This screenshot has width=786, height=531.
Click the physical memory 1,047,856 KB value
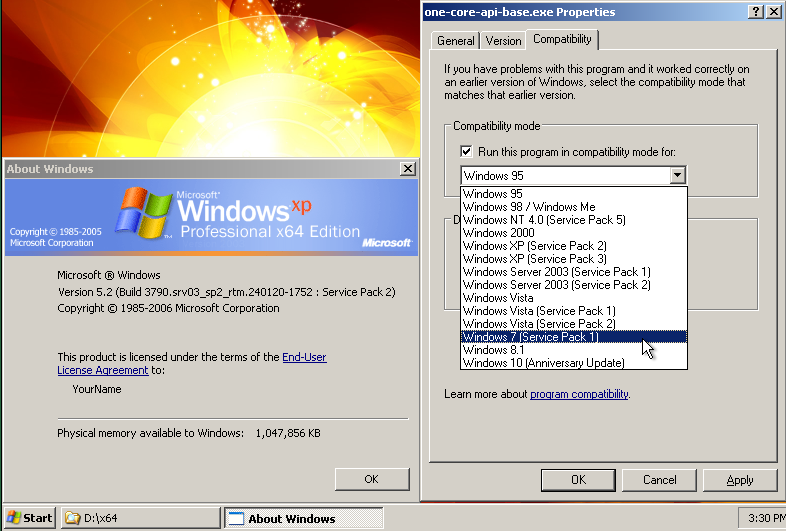pyautogui.click(x=288, y=433)
